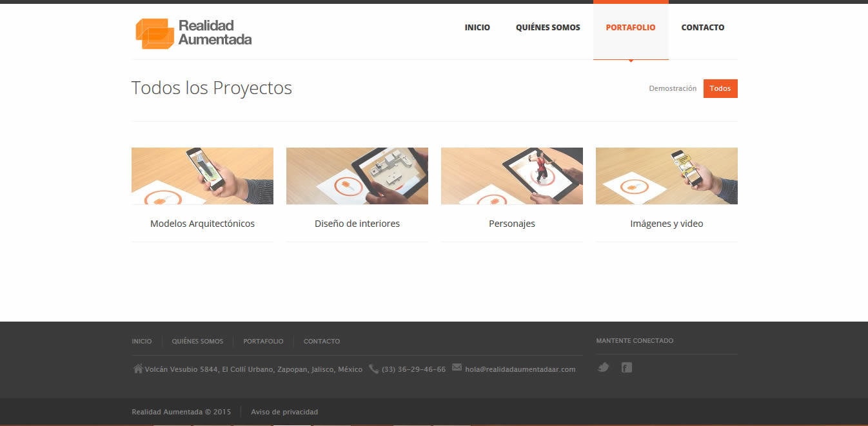Click the Realidad Aumentada orange logo
This screenshot has height=426, width=868.
[x=193, y=33]
